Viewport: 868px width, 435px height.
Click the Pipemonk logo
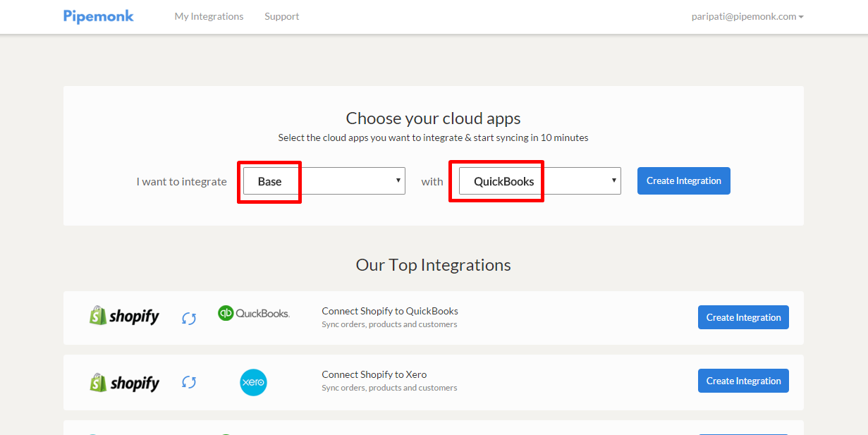click(99, 16)
